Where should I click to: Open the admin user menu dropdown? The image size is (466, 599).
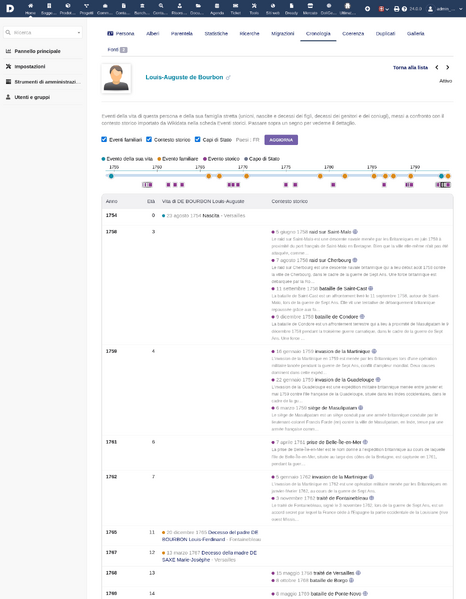coord(445,8)
